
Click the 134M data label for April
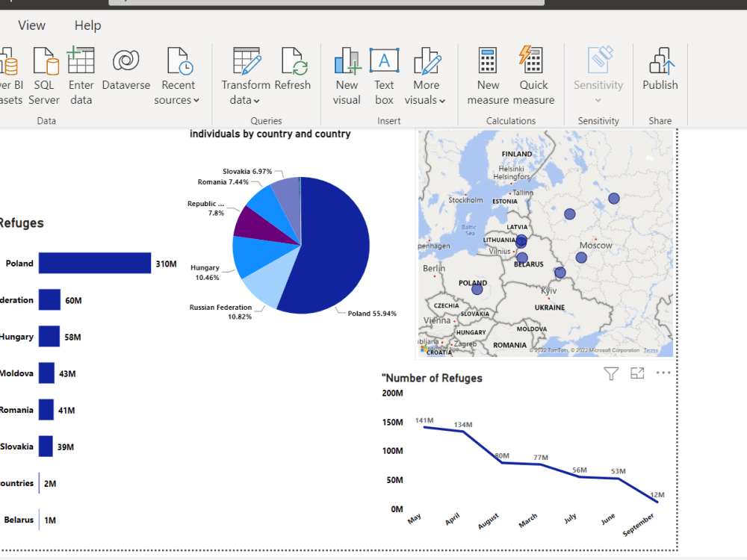pyautogui.click(x=463, y=425)
